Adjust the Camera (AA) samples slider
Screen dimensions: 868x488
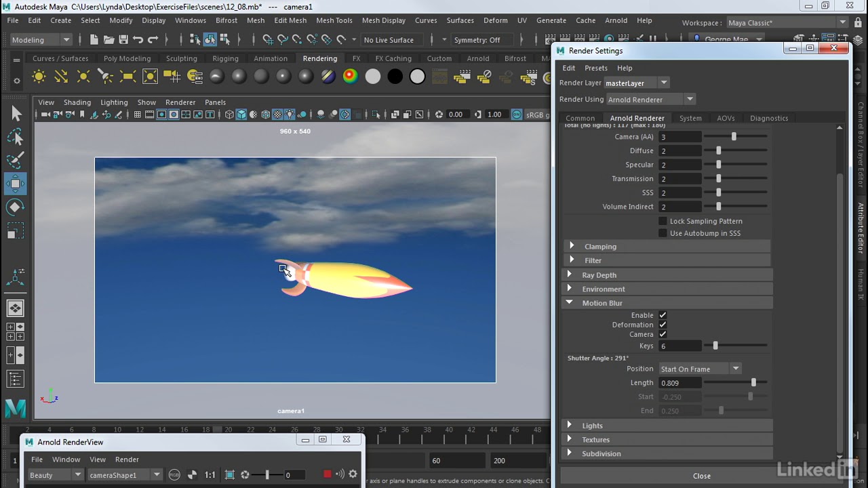coord(734,137)
